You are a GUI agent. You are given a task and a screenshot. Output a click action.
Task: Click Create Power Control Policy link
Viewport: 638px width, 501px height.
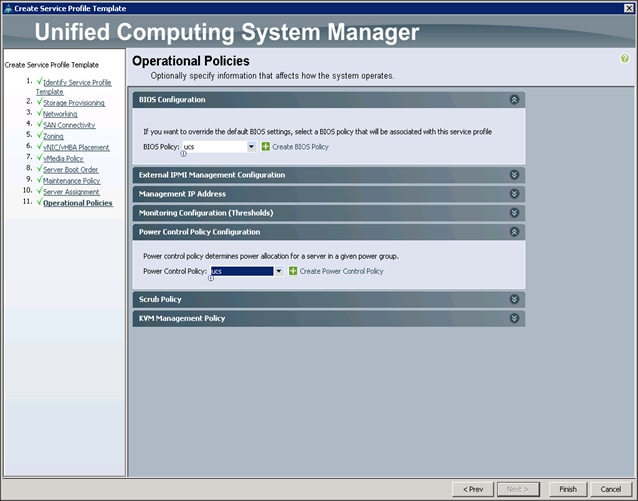[x=341, y=271]
